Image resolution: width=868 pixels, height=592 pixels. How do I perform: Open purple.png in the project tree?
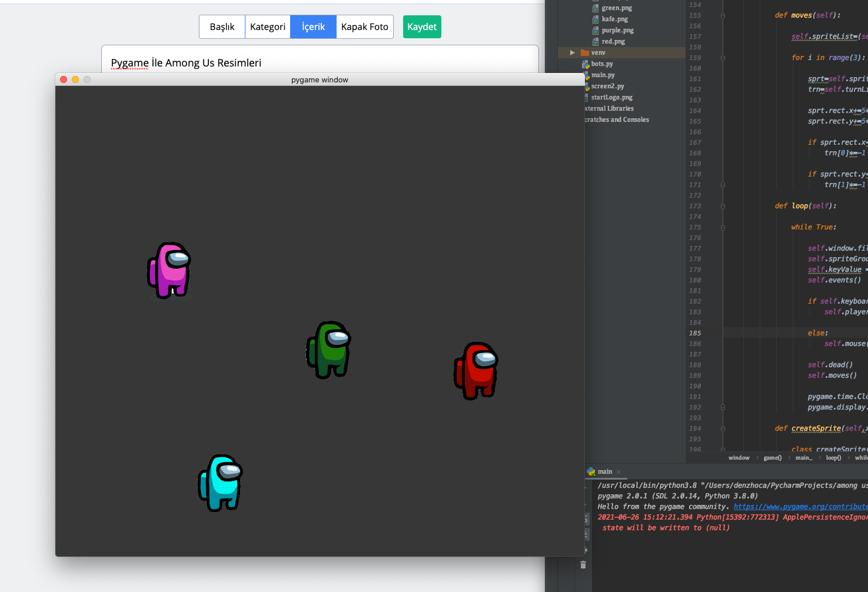coord(617,30)
